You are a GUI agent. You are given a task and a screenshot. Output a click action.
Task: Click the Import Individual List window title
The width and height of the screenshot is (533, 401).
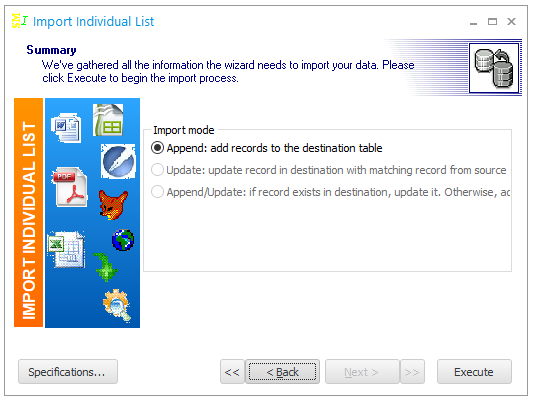[x=93, y=21]
